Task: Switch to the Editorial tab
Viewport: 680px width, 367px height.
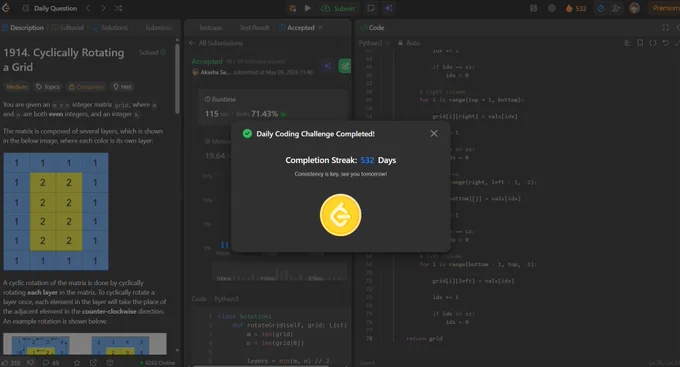Action: click(68, 27)
